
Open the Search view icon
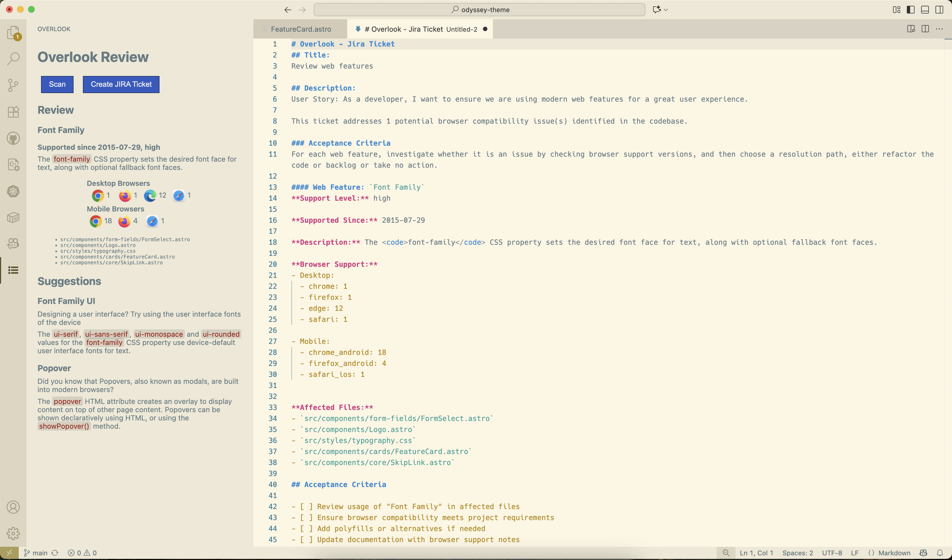click(x=13, y=59)
